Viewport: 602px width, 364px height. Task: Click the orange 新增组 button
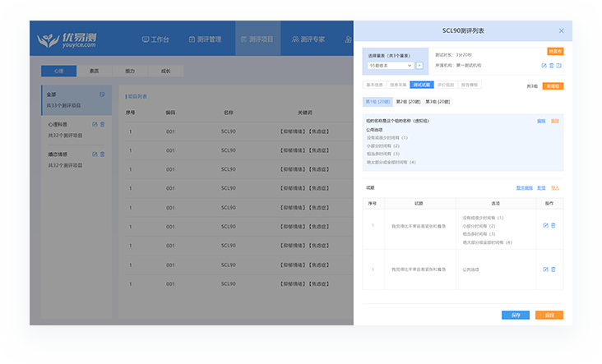click(553, 86)
